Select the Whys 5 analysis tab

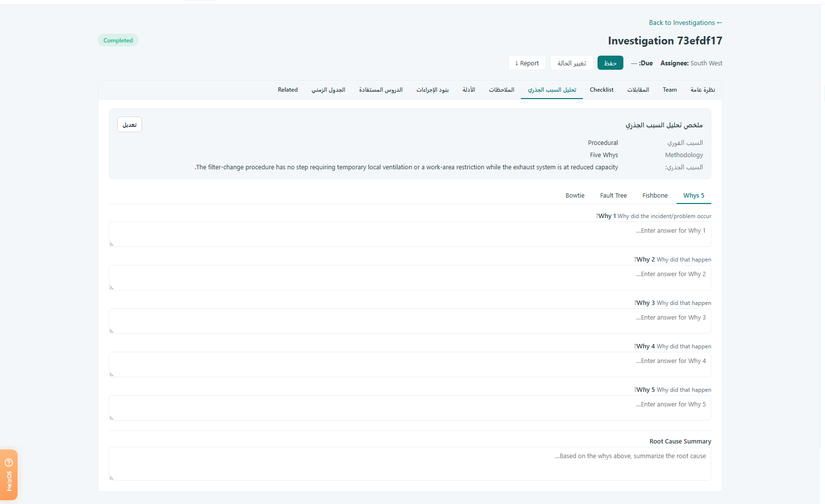point(694,196)
